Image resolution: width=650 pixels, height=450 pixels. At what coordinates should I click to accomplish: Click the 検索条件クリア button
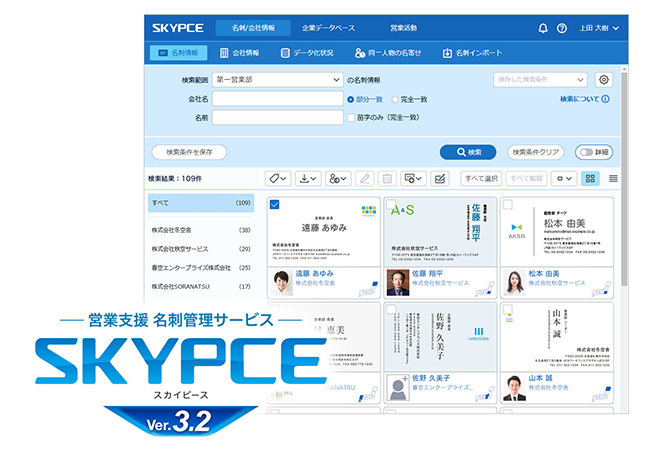(x=536, y=152)
